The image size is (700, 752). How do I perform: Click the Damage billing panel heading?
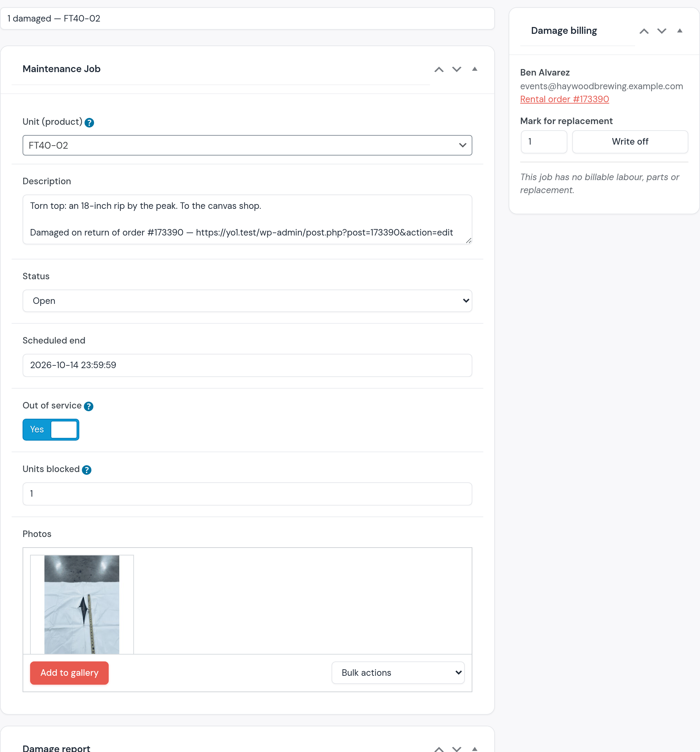click(x=564, y=31)
